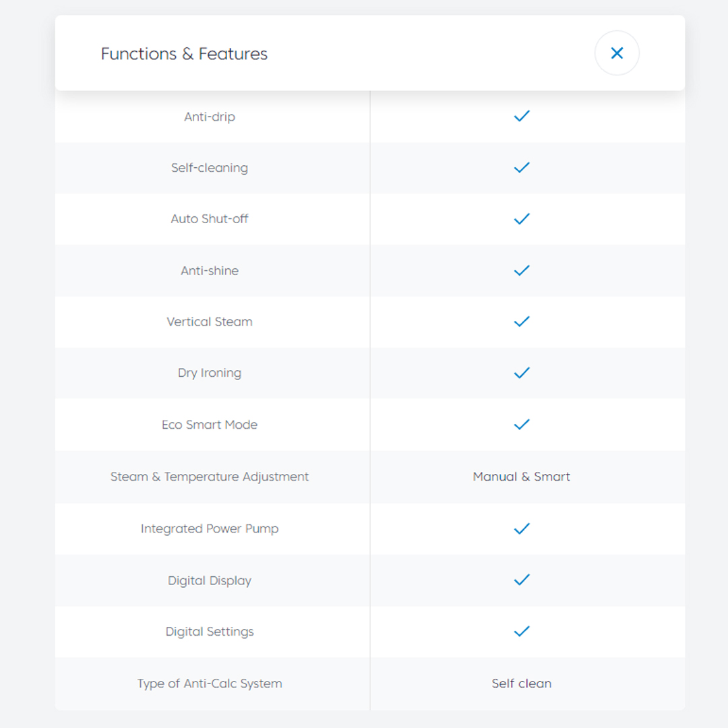Click the Digital Settings checkmark icon
728x728 pixels.
point(522,632)
